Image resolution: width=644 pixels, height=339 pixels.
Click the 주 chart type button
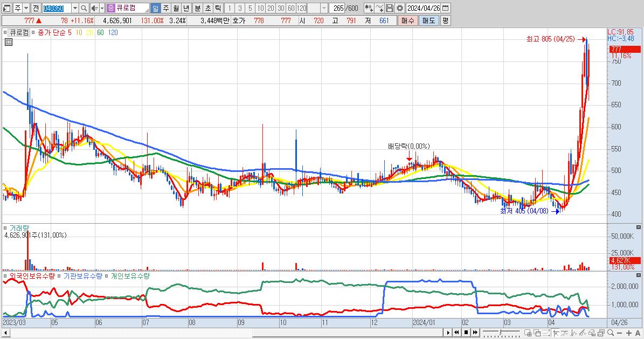pos(18,8)
